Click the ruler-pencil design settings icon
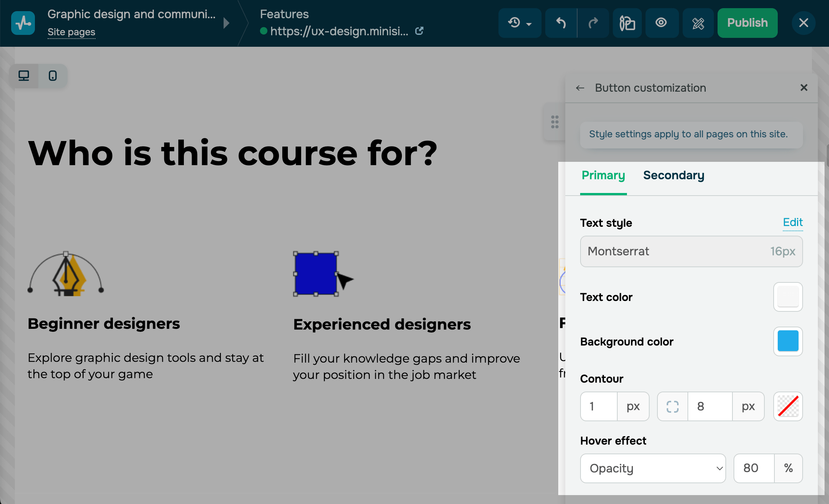The image size is (829, 504). coord(698,23)
